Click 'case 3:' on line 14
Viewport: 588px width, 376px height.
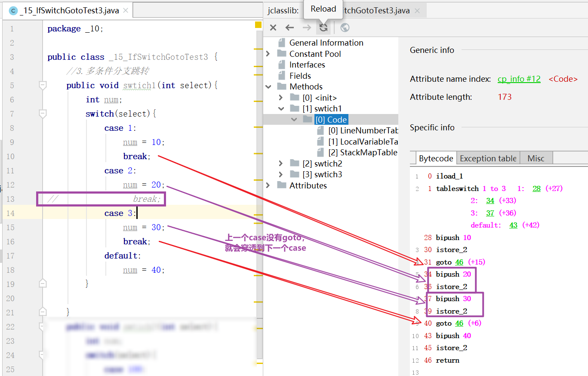pyautogui.click(x=120, y=213)
